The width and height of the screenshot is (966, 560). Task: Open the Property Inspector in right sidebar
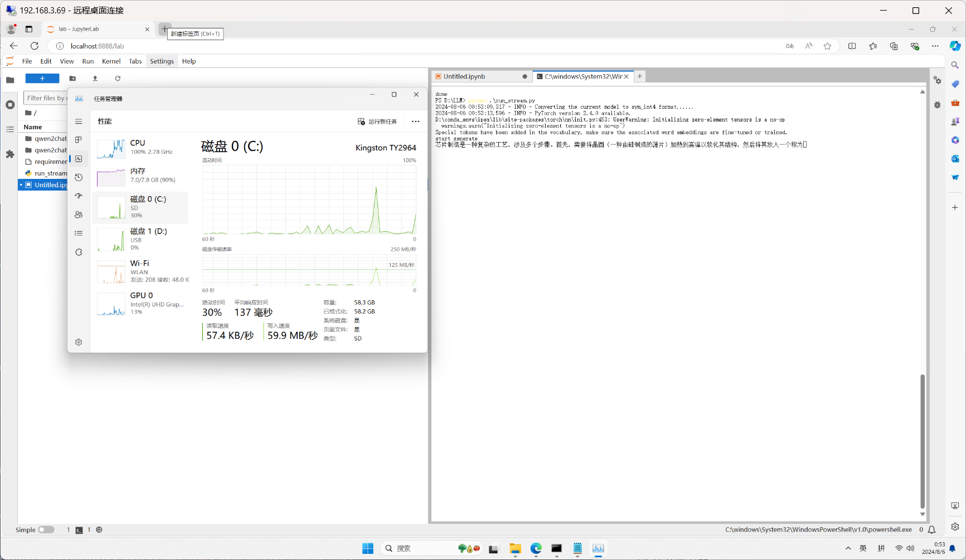[938, 80]
